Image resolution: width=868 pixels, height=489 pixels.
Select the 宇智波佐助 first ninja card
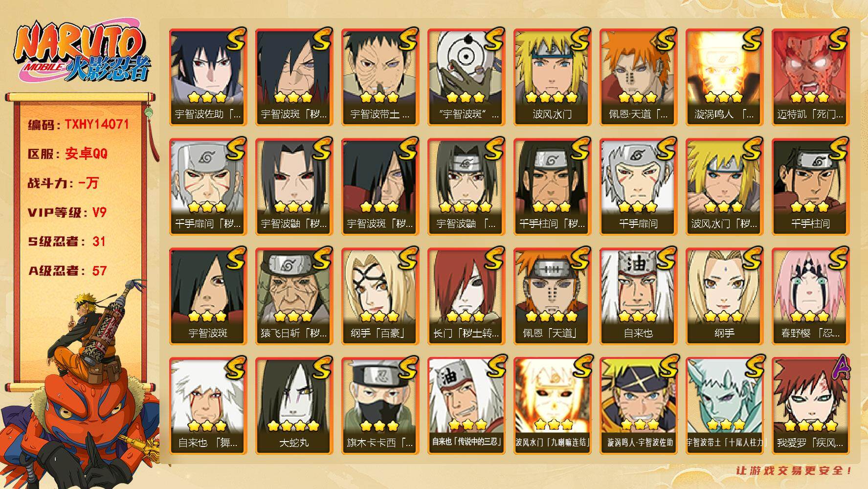click(x=208, y=77)
